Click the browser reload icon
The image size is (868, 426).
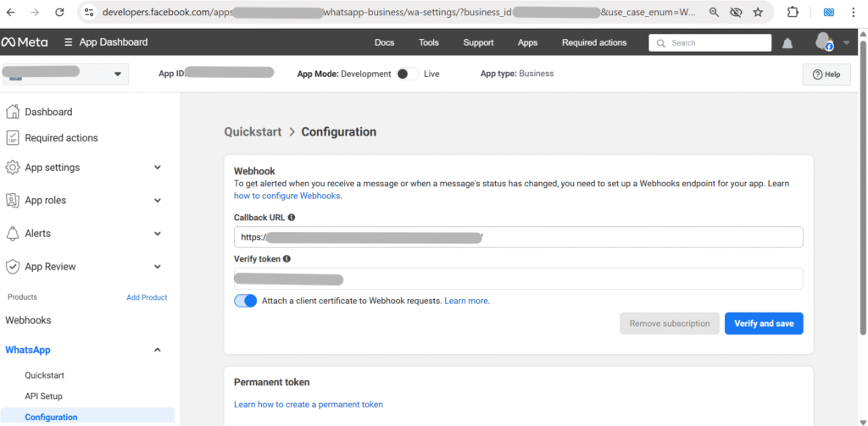[59, 13]
